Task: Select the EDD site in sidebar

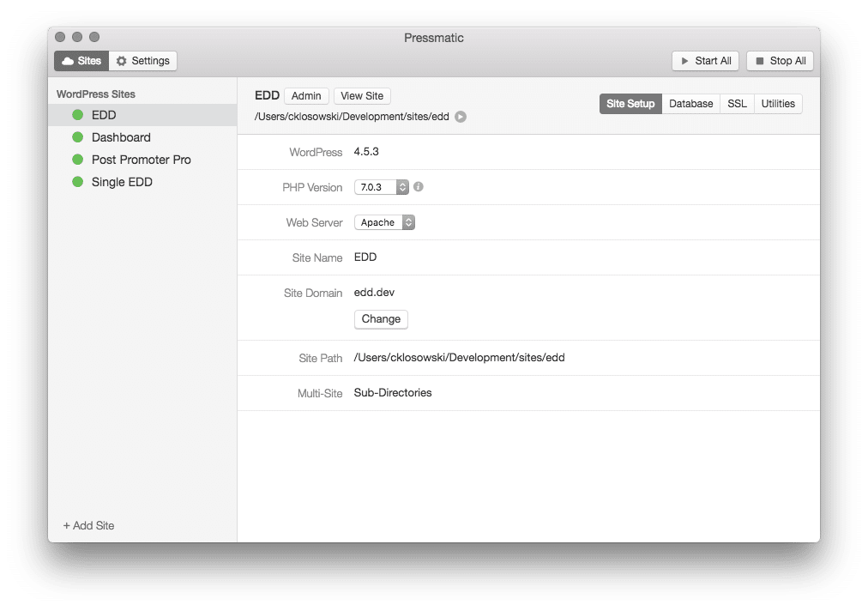Action: coord(142,115)
